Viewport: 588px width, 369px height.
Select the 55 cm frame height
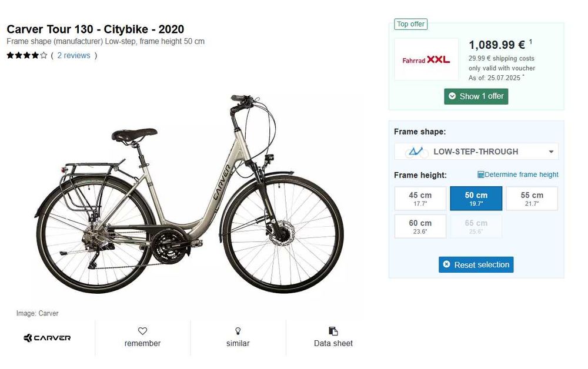tap(532, 199)
